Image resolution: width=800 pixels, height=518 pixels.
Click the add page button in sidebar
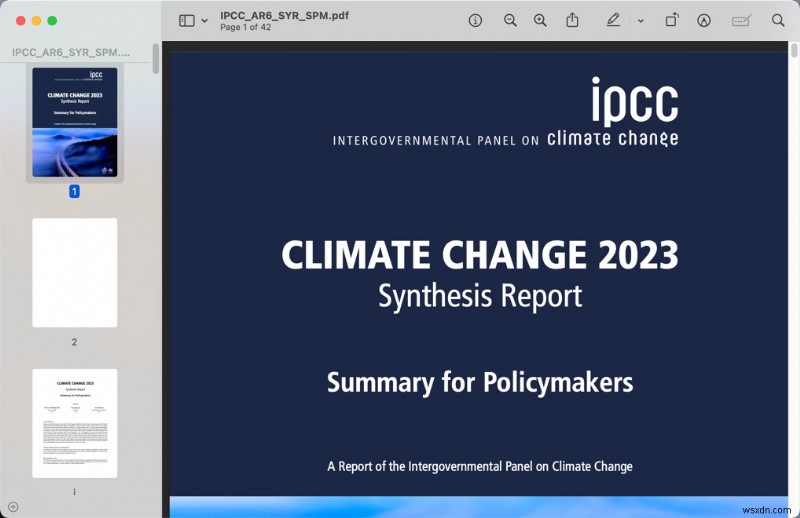pyautogui.click(x=13, y=507)
